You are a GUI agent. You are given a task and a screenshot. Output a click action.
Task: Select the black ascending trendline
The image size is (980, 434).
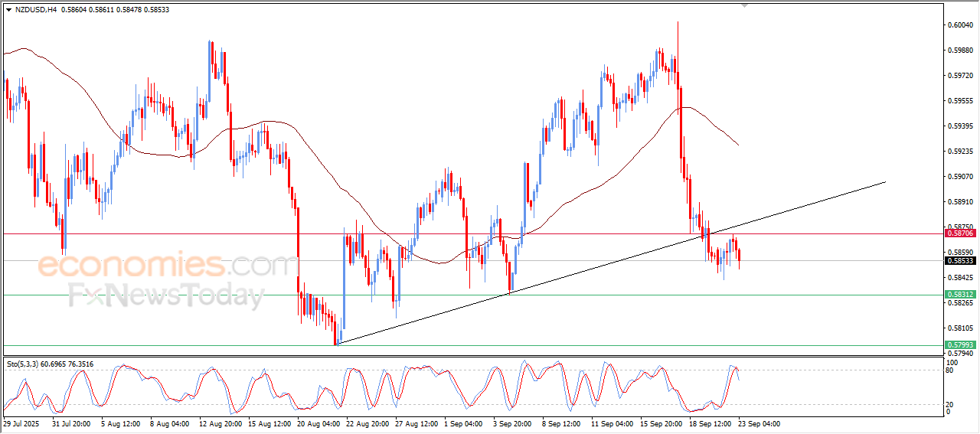click(x=611, y=263)
